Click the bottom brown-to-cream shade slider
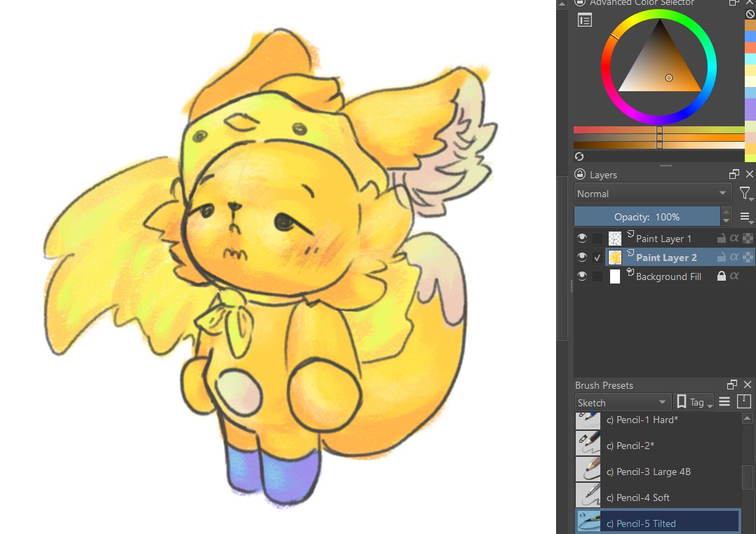The height and width of the screenshot is (534, 756). pos(659,145)
